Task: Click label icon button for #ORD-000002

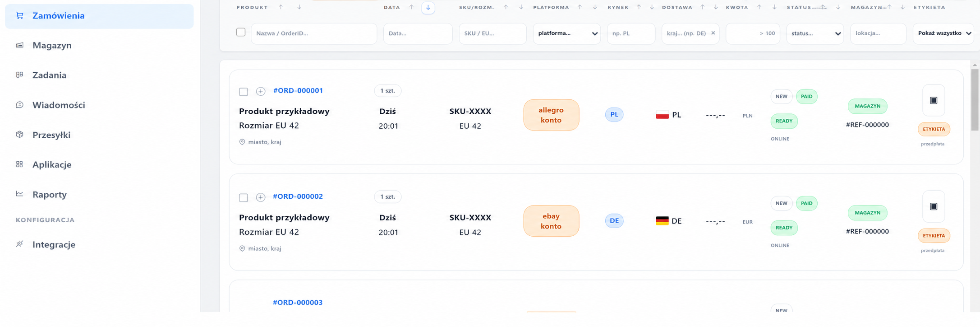Action: [934, 206]
